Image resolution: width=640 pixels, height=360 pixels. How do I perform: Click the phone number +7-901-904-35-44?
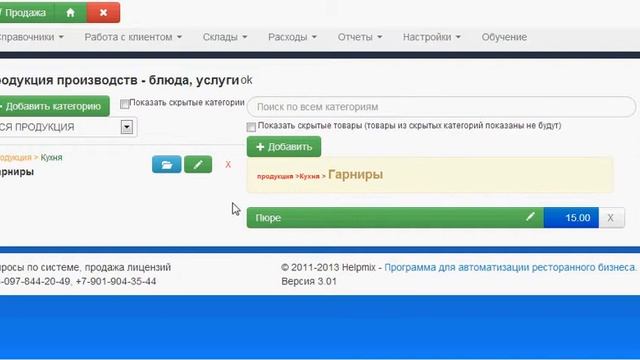coord(116,281)
